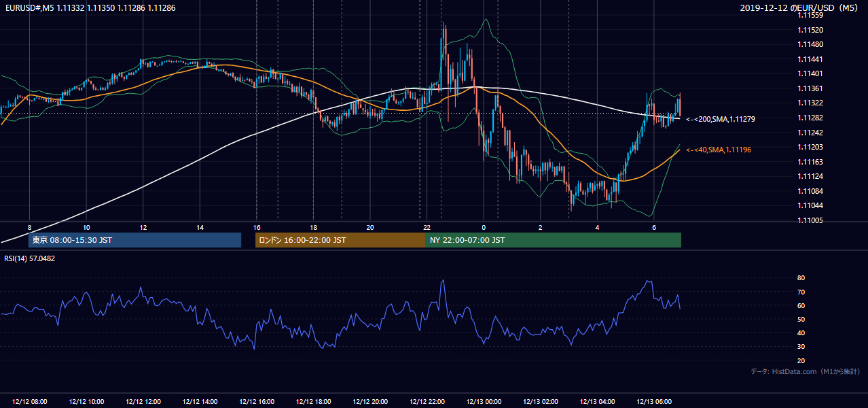Click the RSI level 20 axis label
The height and width of the screenshot is (408, 868).
(801, 360)
